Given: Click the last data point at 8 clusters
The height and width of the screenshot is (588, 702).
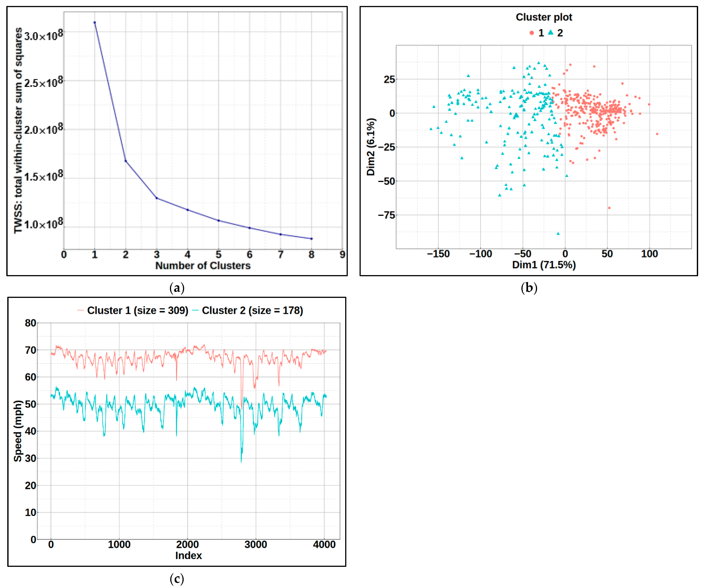Looking at the screenshot, I should coord(312,239).
